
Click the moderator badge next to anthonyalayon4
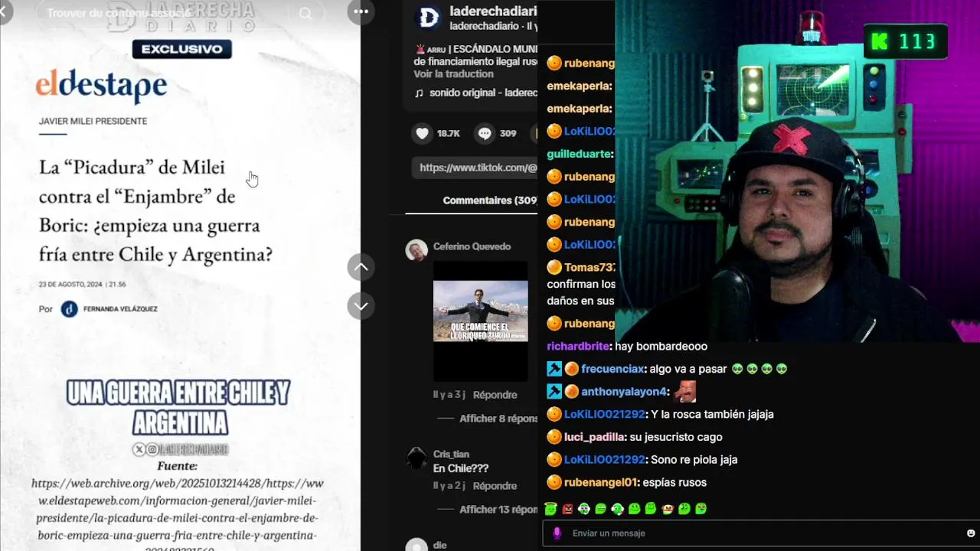tap(554, 392)
